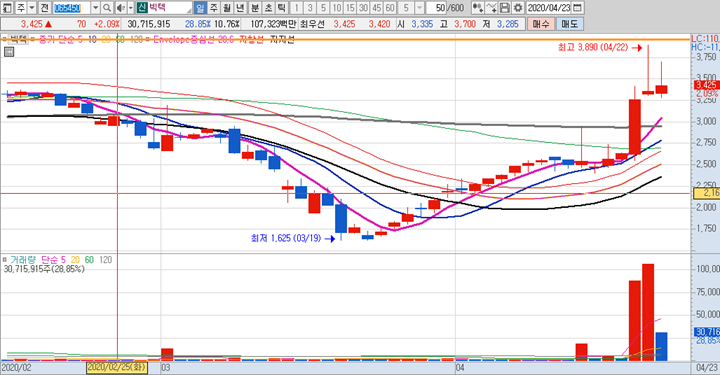Switch to weekly 주 chart period
The height and width of the screenshot is (375, 720).
coord(214,8)
